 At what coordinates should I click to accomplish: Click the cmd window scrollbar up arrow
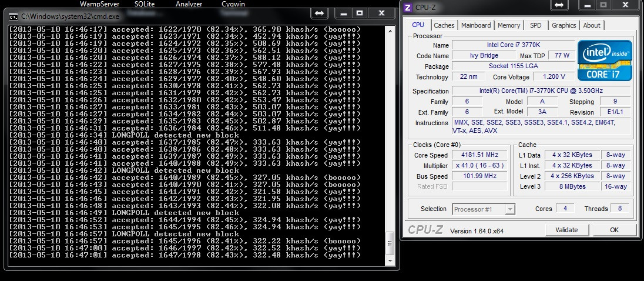[390, 31]
